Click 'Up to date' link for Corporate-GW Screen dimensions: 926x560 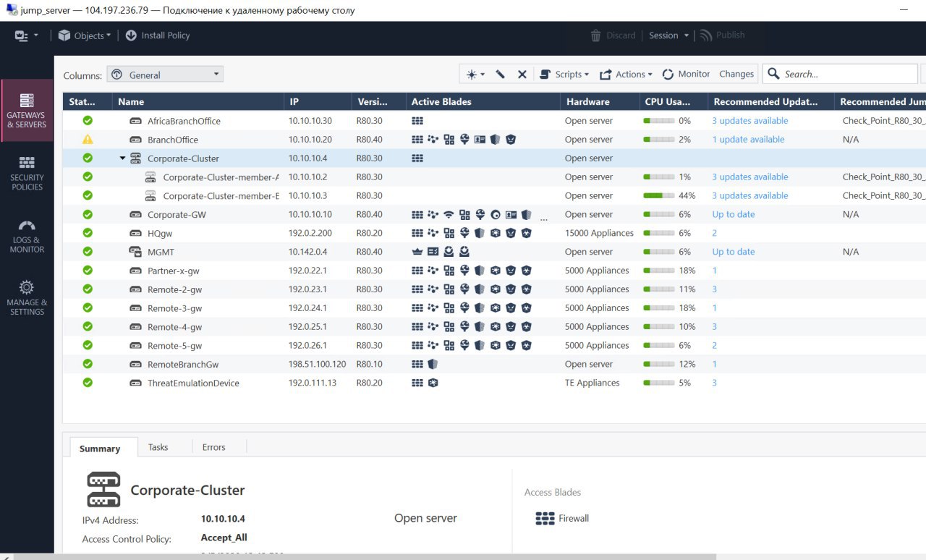[x=733, y=215]
